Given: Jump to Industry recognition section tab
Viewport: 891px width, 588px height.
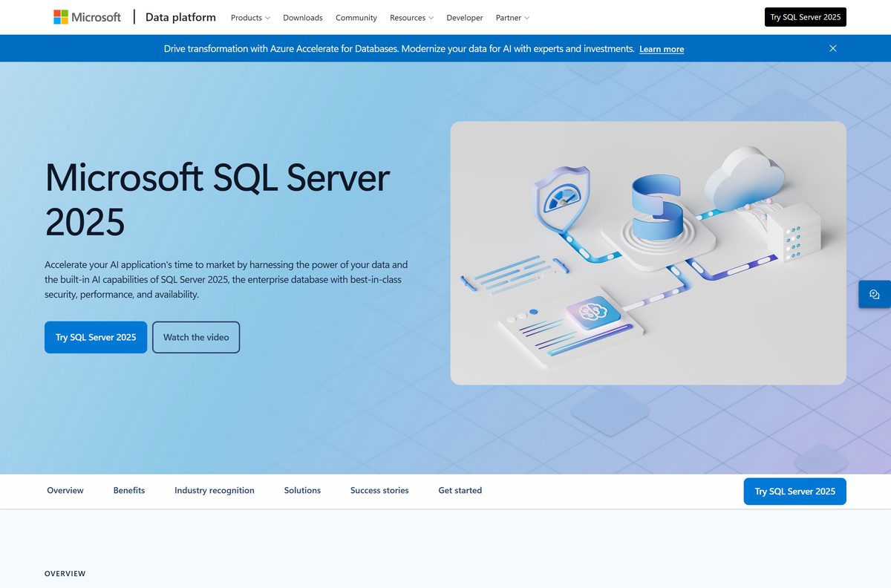Looking at the screenshot, I should tap(215, 491).
